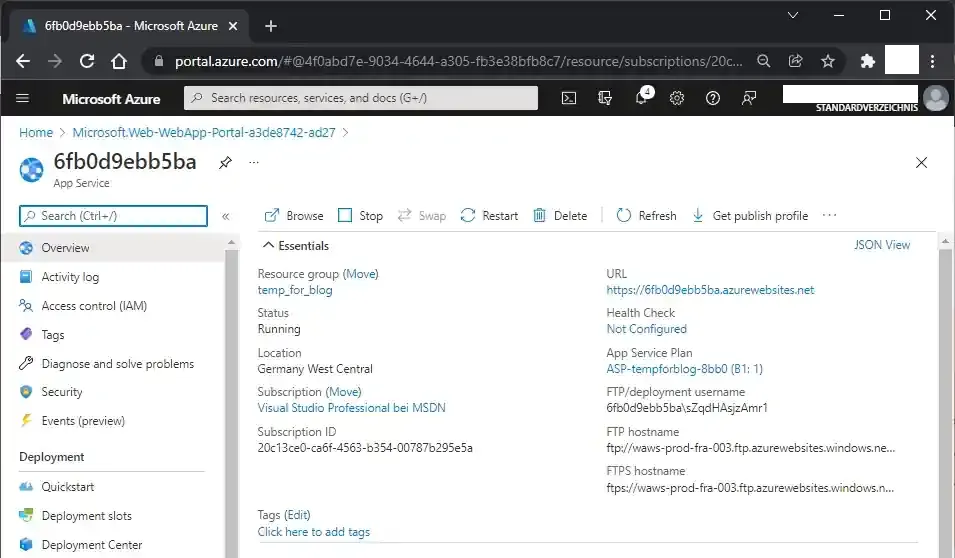Screen dimensions: 955x558
Task: Focus the left menu Search (Ctrl+/) box
Action: [x=113, y=216]
